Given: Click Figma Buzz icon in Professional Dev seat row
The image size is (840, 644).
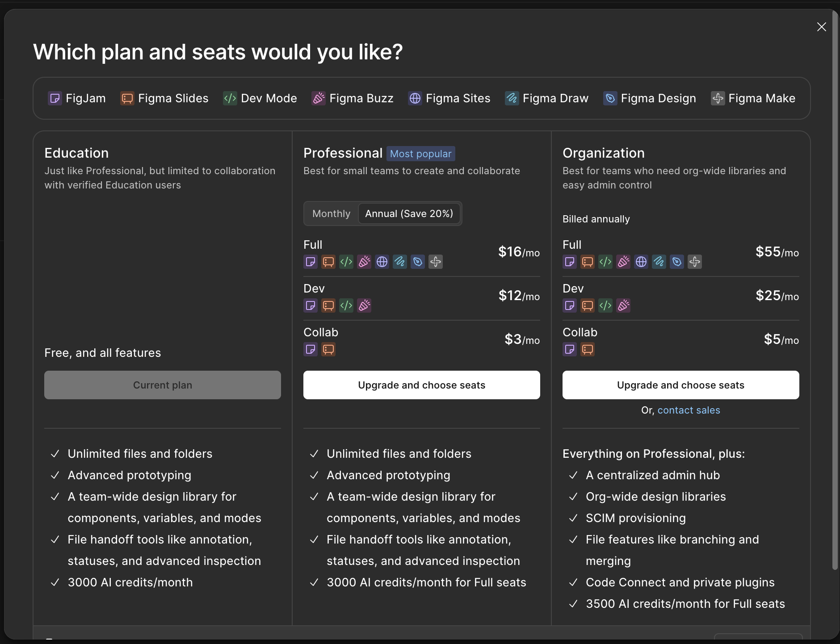Looking at the screenshot, I should (364, 305).
